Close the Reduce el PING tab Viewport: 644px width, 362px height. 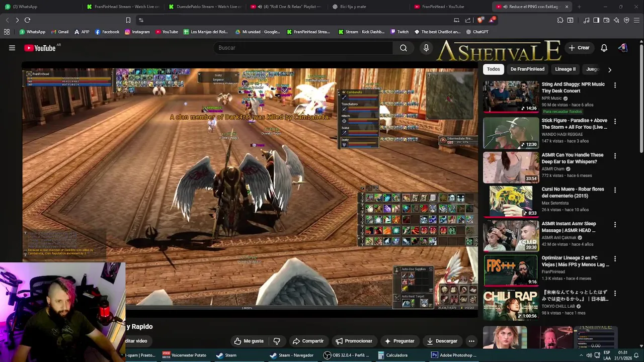[567, 7]
